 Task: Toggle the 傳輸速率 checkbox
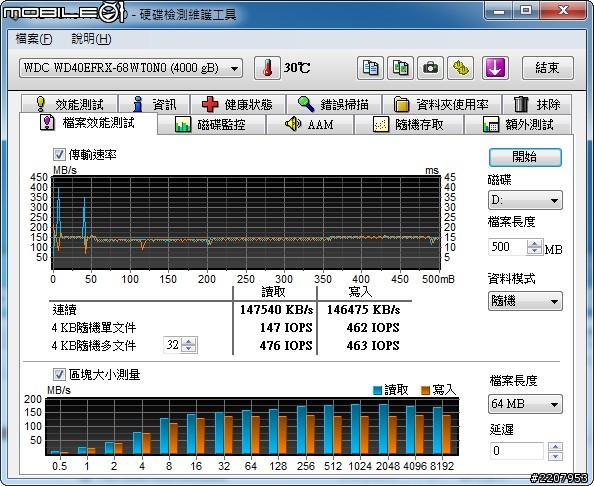[59, 155]
